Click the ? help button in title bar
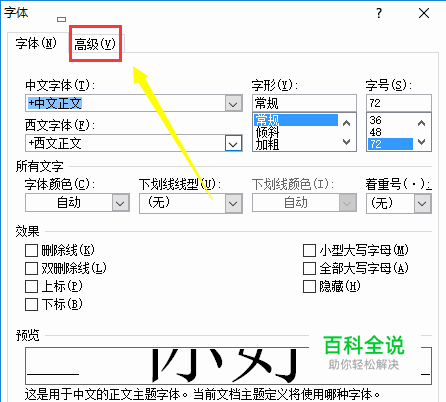Viewport: 446px width, 402px height. [379, 13]
